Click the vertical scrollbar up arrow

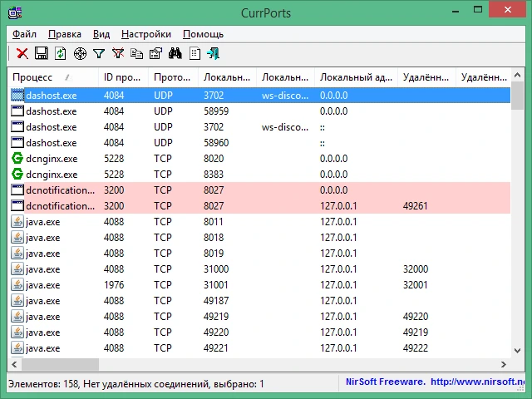point(517,75)
